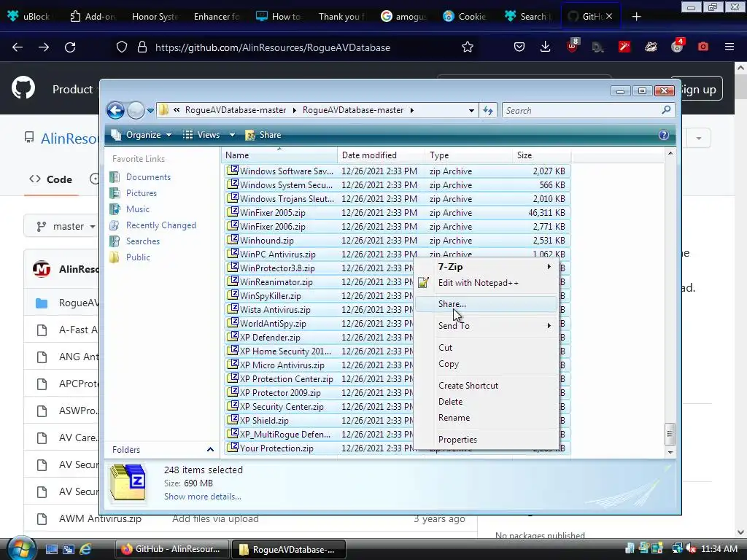Click zip icon of WinFixer 2005.zip
The width and height of the screenshot is (747, 560).
pos(233,212)
